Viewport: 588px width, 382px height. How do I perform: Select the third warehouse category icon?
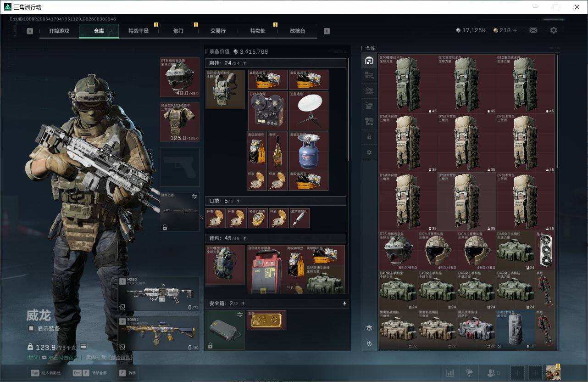(369, 91)
